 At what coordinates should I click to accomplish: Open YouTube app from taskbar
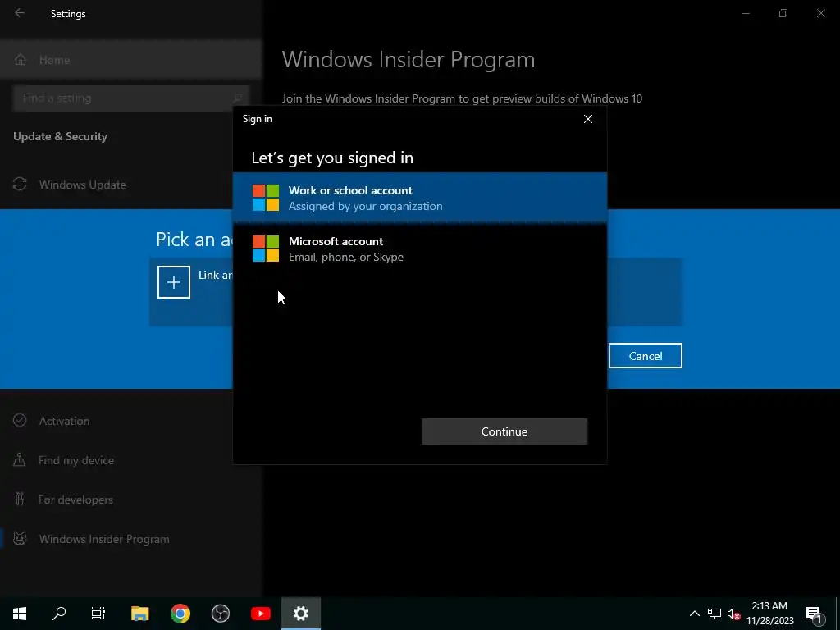point(260,614)
